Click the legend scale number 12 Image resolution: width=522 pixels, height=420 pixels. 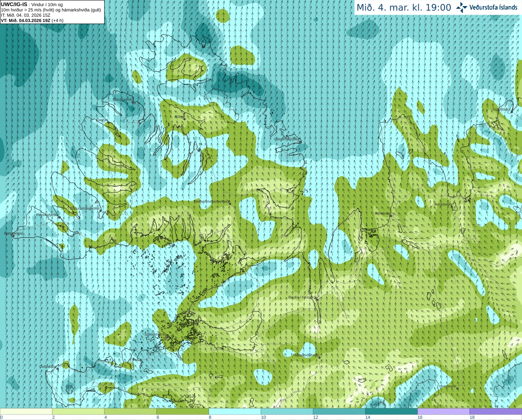click(315, 417)
